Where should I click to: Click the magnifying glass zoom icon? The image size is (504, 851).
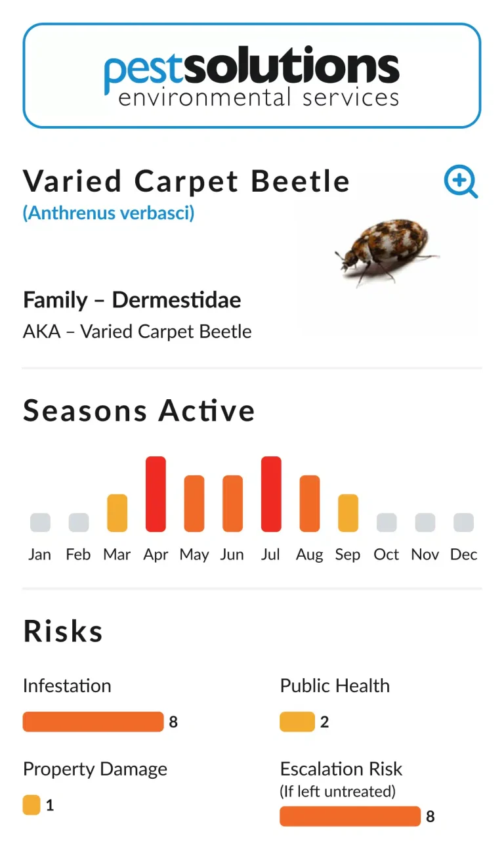point(461,182)
